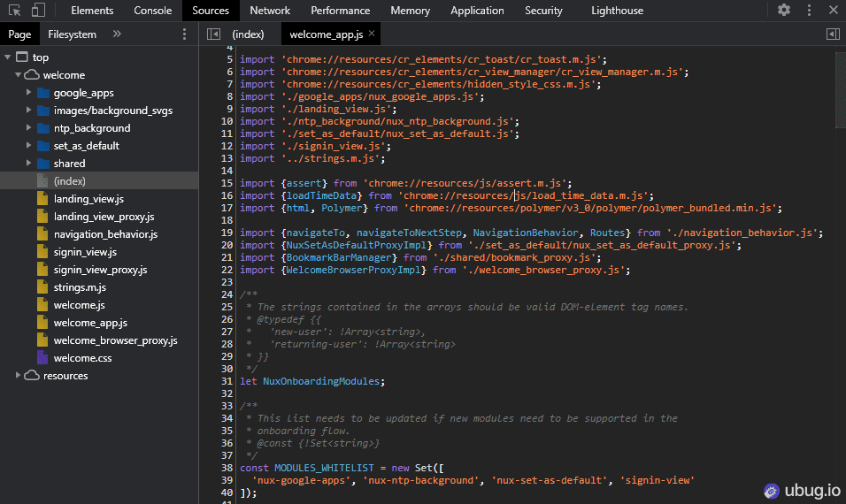Image resolution: width=846 pixels, height=504 pixels.
Task: Open DevTools settings gear
Action: [784, 11]
